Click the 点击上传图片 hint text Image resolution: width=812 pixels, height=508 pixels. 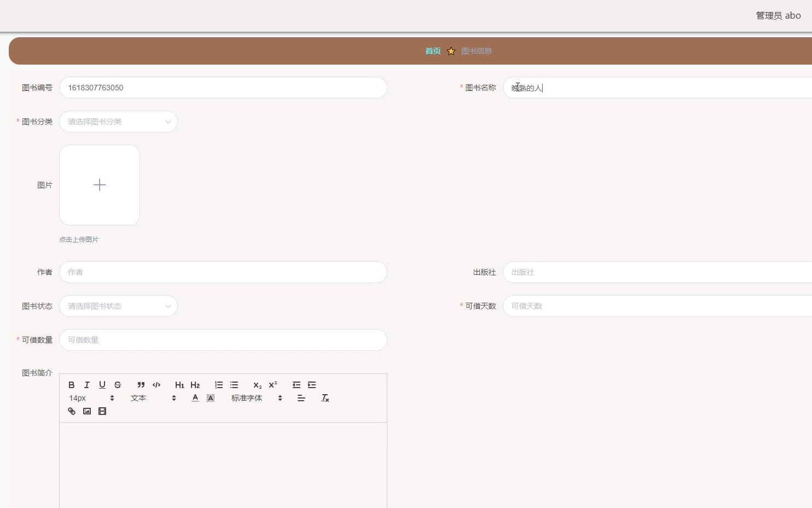coord(79,240)
